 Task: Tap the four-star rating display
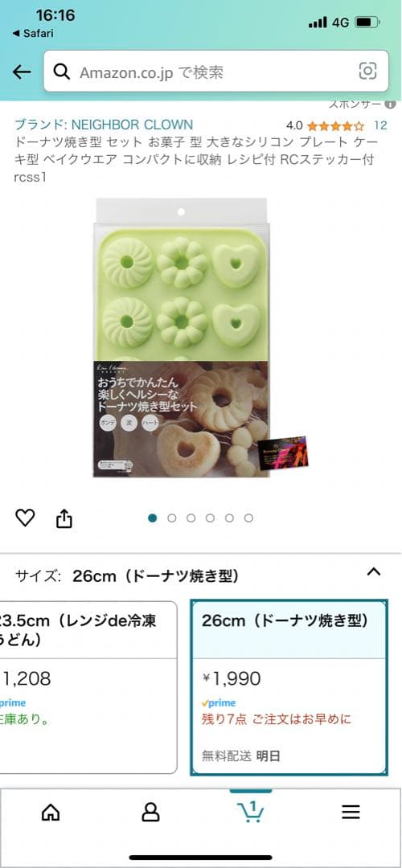point(335,125)
